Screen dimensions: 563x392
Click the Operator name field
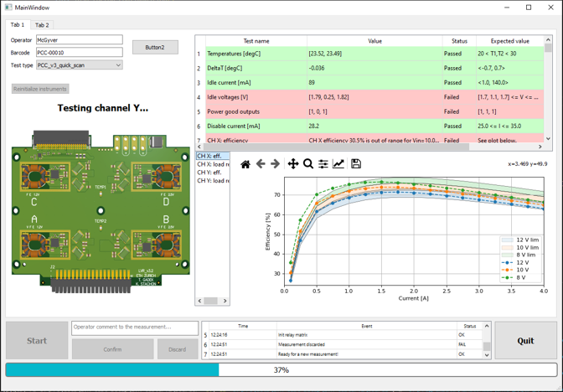[79, 39]
